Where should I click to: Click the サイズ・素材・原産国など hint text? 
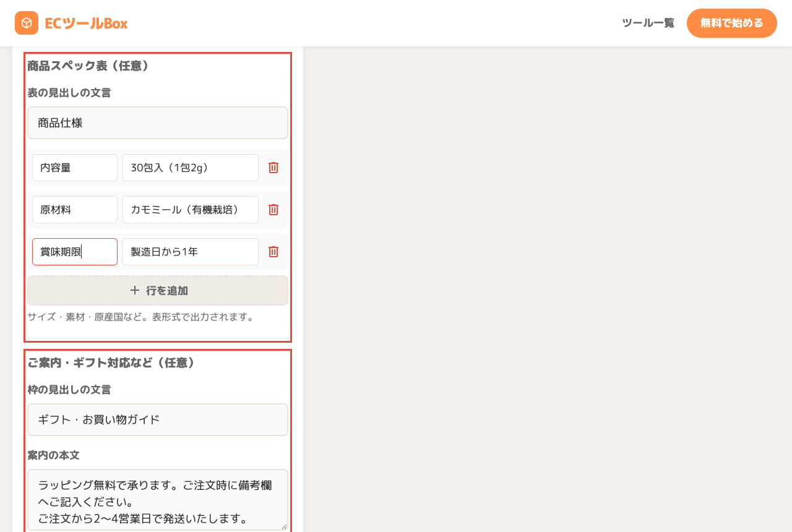(141, 317)
